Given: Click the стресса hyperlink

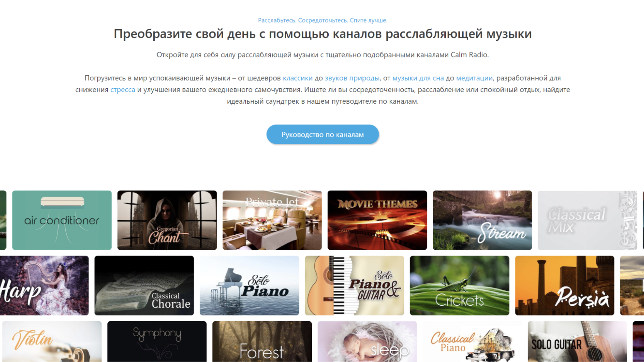Looking at the screenshot, I should [x=123, y=90].
